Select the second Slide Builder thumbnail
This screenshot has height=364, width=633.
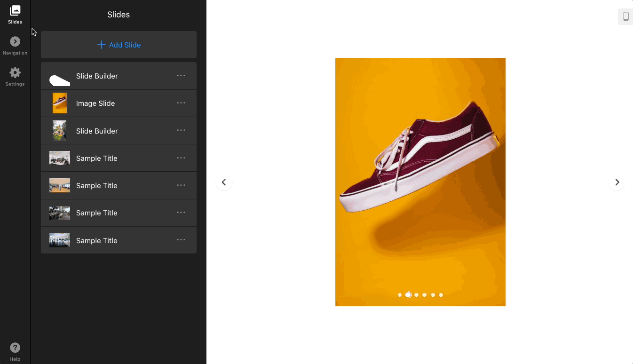[x=60, y=131]
